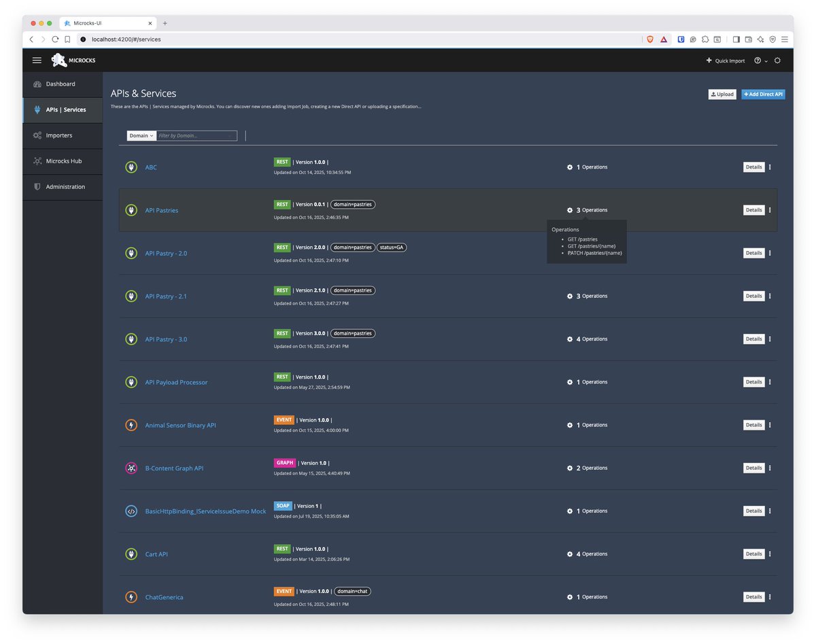This screenshot has height=644, width=816.
Task: Click the plug icon for Cart API
Action: tap(131, 554)
